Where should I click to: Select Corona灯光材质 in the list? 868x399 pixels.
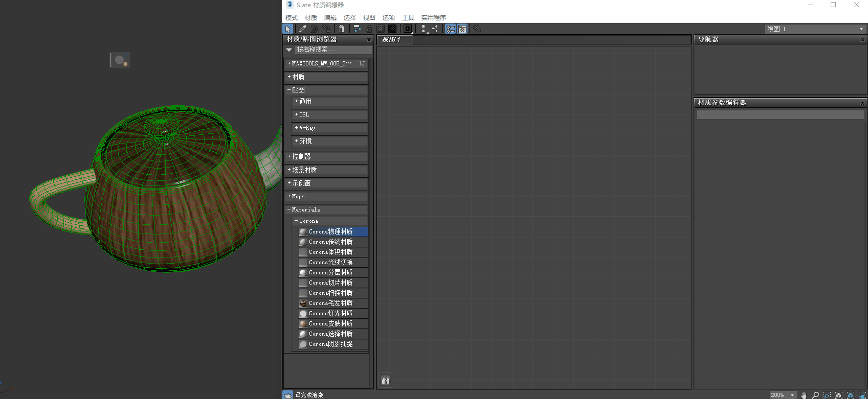tap(330, 313)
